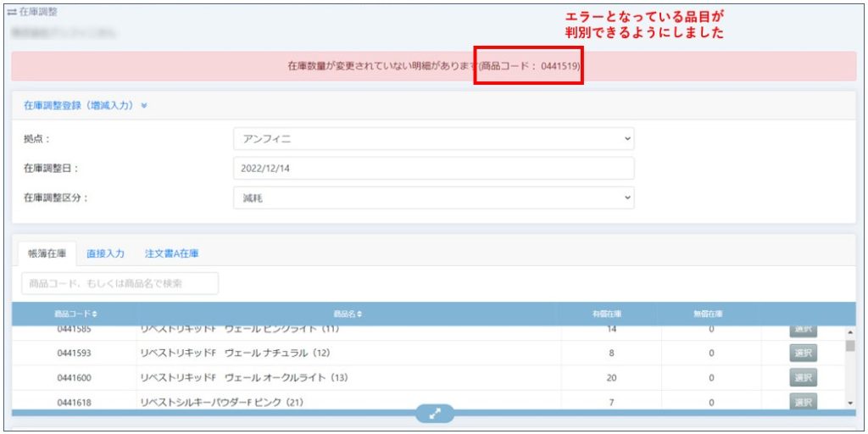
Task: Click table scrollbar up arrow
Action: pos(850,331)
